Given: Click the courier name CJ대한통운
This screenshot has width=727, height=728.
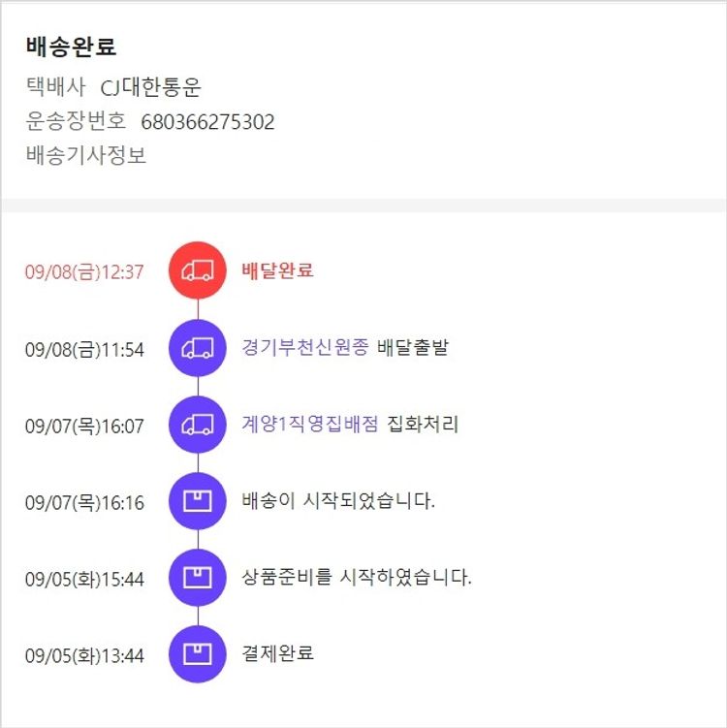Looking at the screenshot, I should tap(151, 88).
